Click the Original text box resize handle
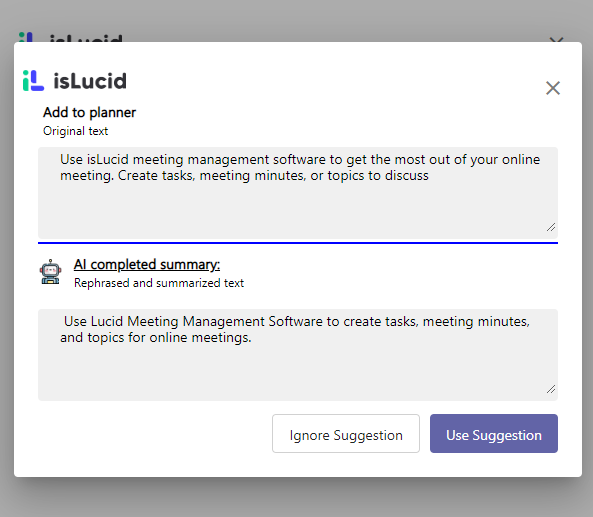593x517 pixels. point(551,227)
